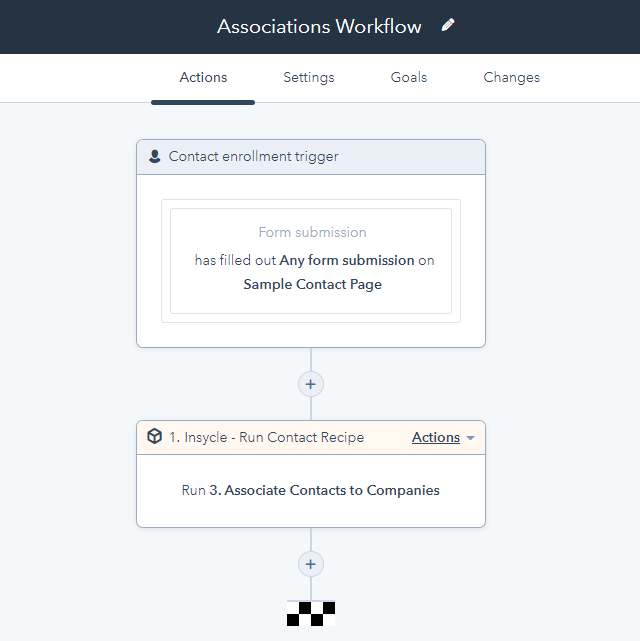640x641 pixels.
Task: Click 'Any form submission' text in trigger
Action: (347, 260)
